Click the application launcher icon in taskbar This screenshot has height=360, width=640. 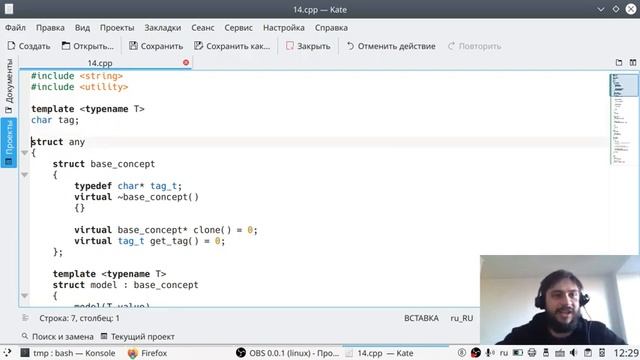click(7, 353)
